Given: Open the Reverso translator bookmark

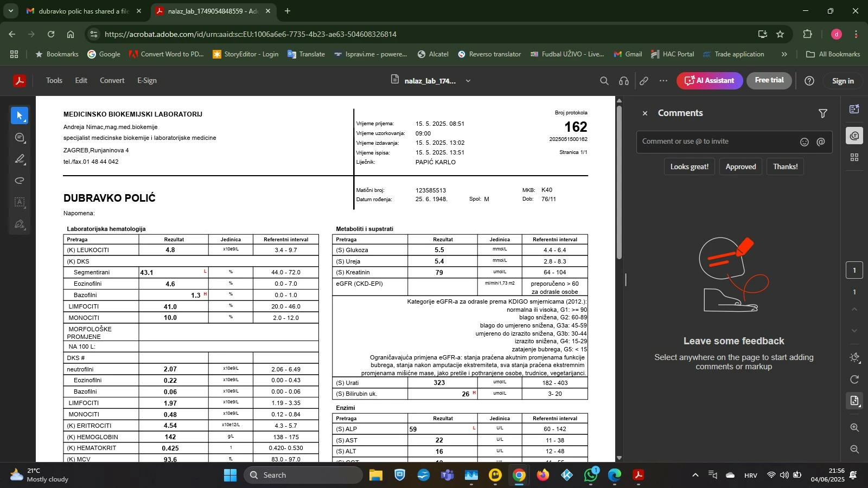Looking at the screenshot, I should (489, 54).
